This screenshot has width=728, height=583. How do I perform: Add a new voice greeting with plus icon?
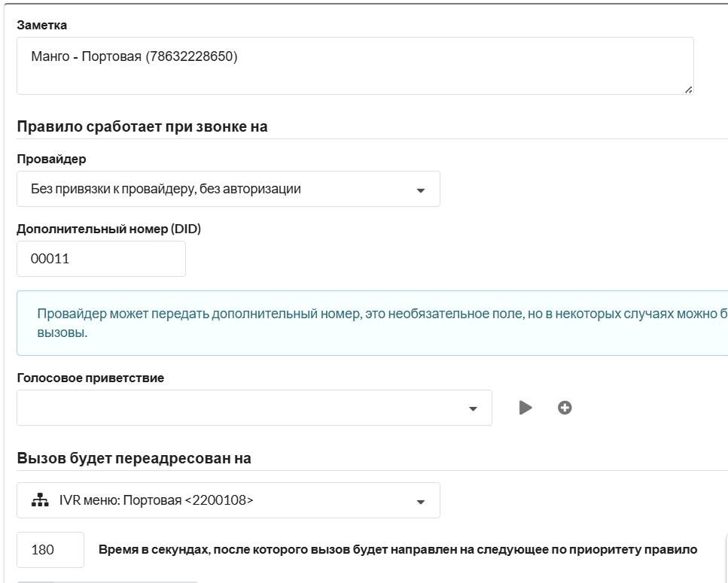[565, 408]
